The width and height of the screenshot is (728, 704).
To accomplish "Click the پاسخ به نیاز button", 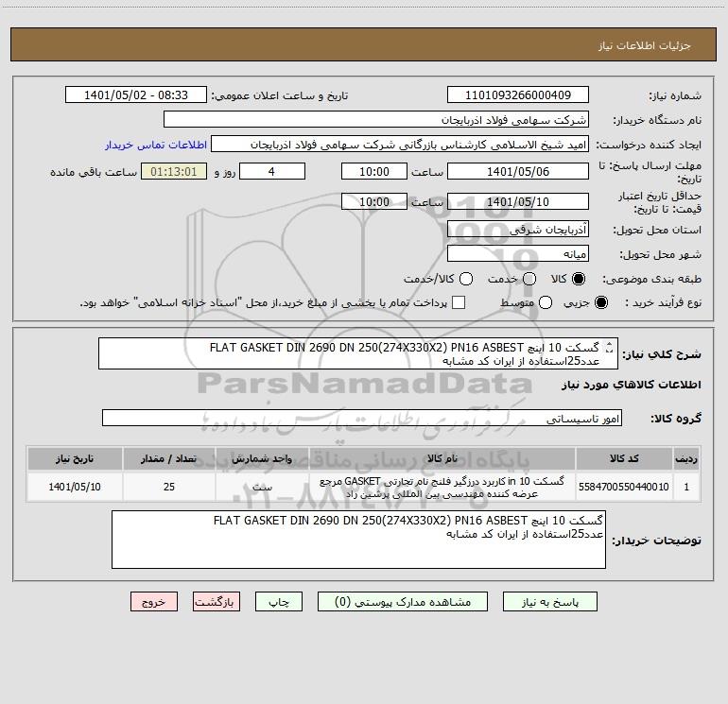I will point(549,602).
